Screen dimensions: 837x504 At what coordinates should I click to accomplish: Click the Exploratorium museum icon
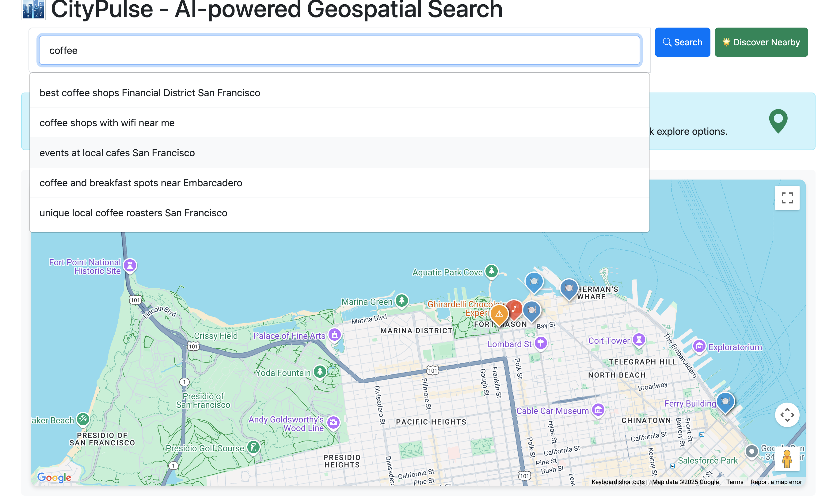(699, 347)
